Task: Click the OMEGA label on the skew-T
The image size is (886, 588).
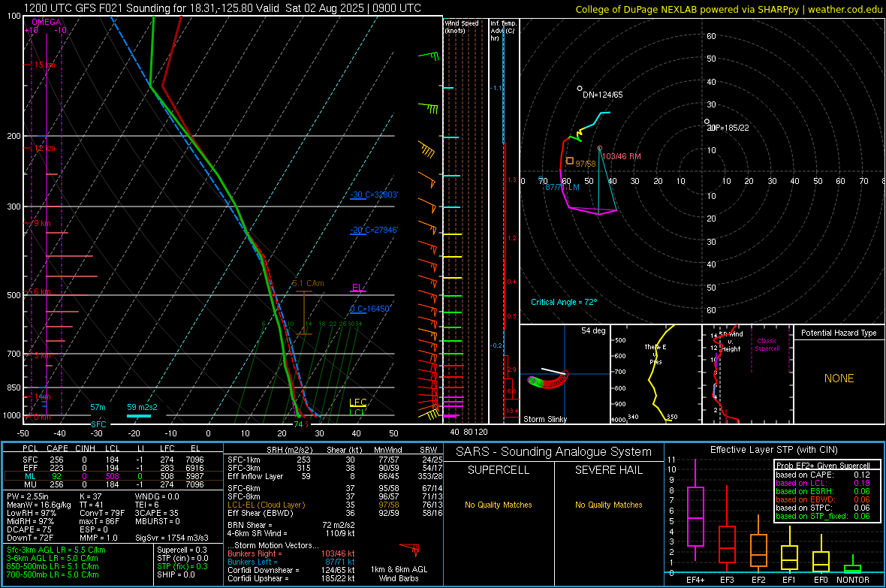Action: [x=46, y=22]
